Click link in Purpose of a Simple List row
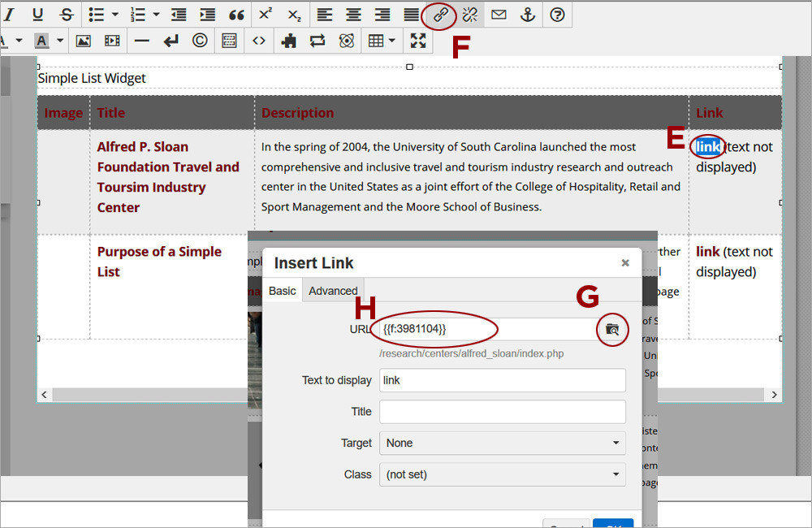This screenshot has height=528, width=812. (x=708, y=251)
